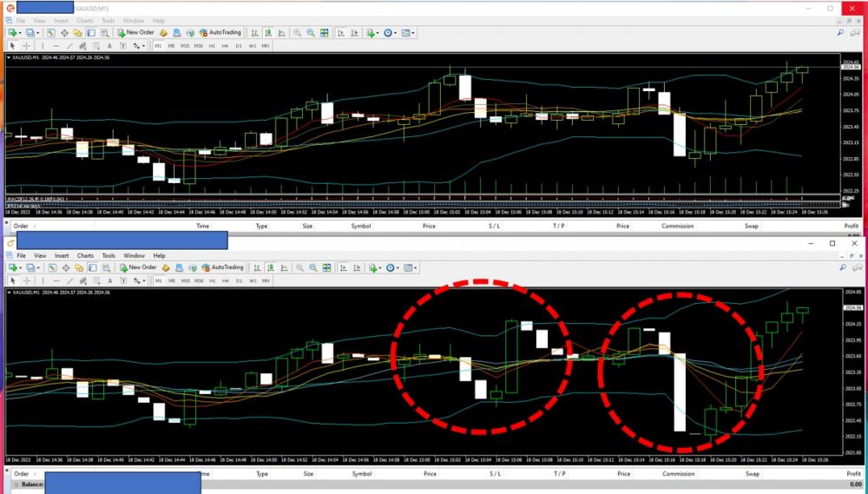Tile windows using the upper window toolbar icon
Screen dimensions: 868x494
tap(325, 33)
